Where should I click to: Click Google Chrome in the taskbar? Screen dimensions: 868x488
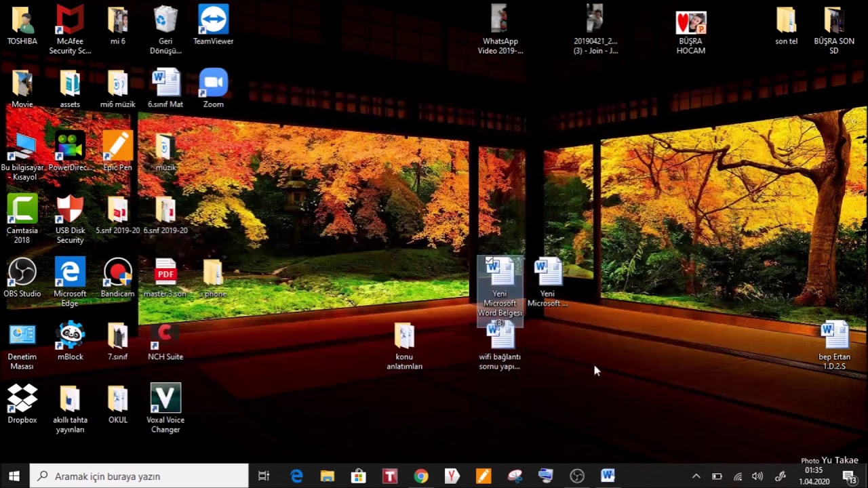421,476
